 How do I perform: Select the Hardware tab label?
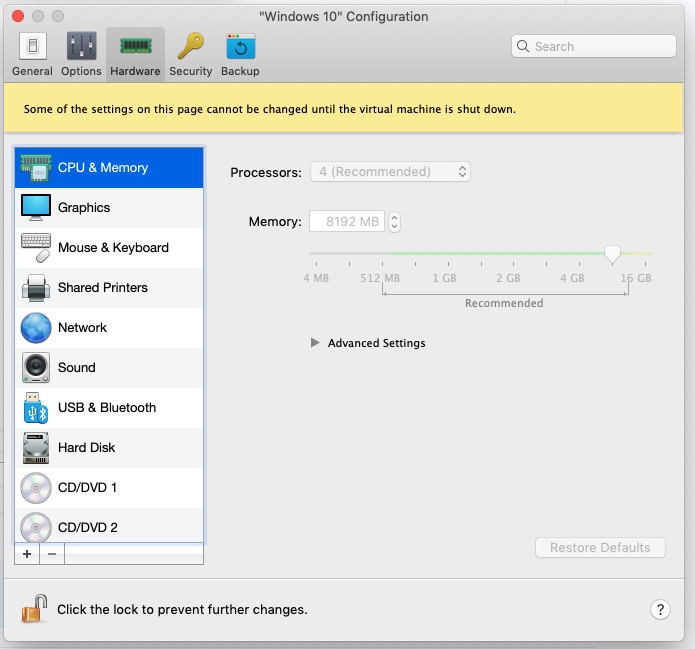tap(135, 71)
